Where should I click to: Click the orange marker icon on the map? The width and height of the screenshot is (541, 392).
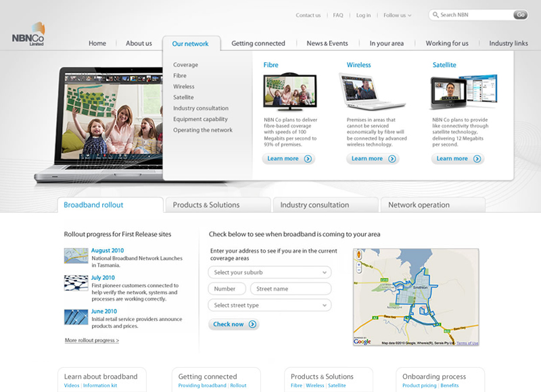pyautogui.click(x=358, y=254)
